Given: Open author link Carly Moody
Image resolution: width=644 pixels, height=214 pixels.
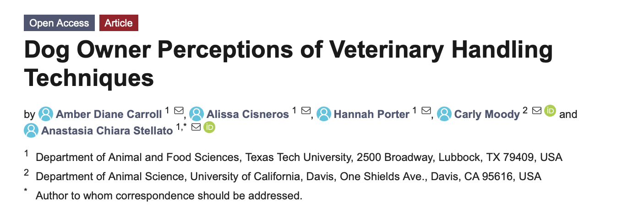Looking at the screenshot, I should 487,114.
